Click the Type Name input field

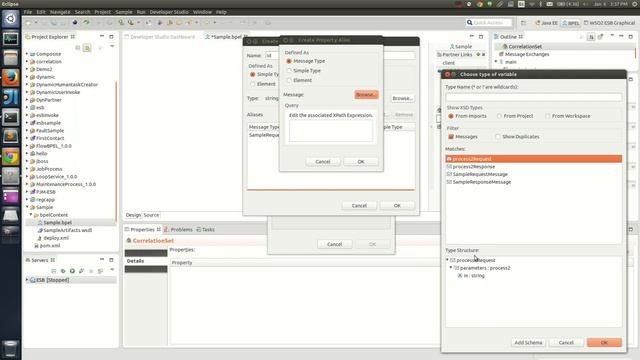pos(534,97)
